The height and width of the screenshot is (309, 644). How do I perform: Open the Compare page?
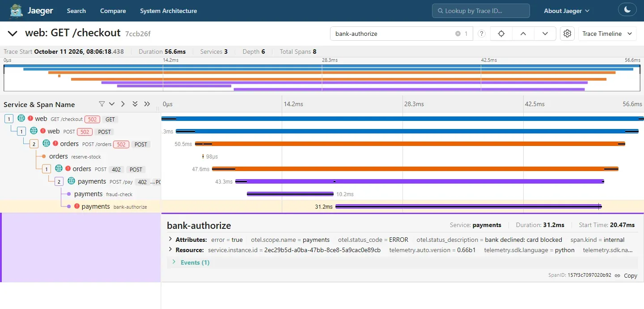tap(113, 11)
